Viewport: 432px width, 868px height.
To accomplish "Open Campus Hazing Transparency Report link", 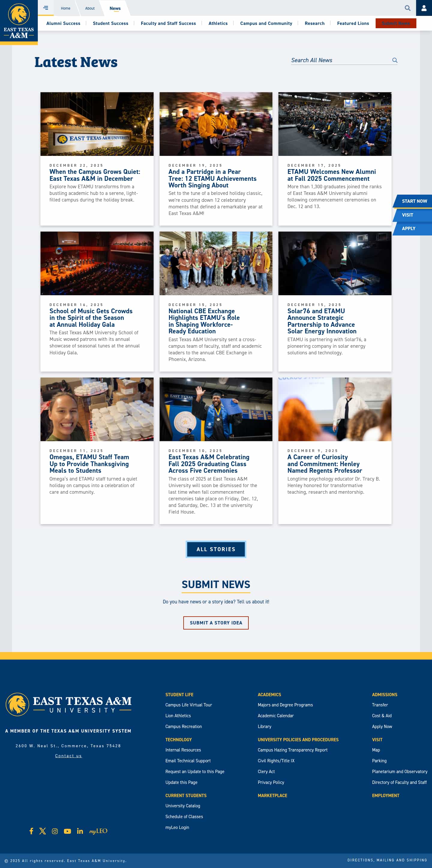I will pos(292,750).
